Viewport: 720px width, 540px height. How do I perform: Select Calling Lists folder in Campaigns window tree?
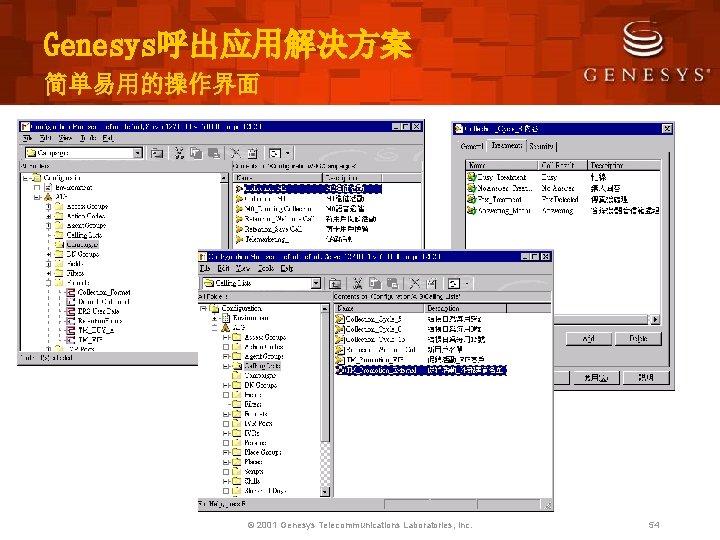click(x=84, y=235)
